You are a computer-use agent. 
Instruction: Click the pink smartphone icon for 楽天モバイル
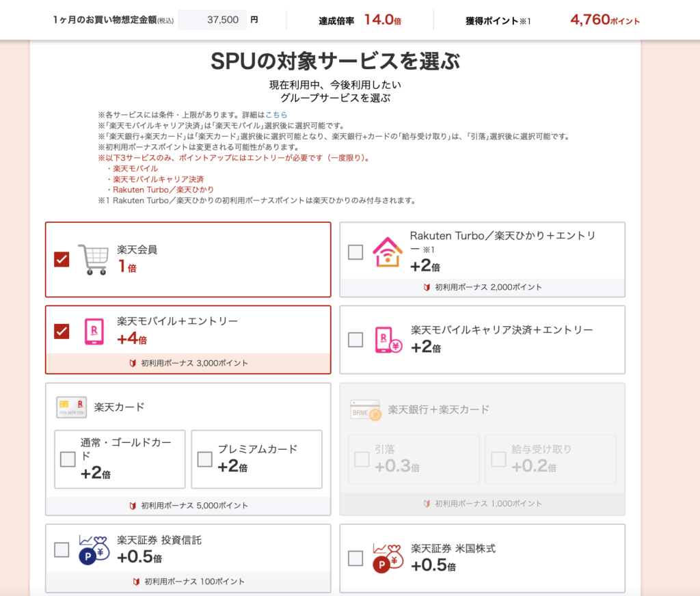point(94,331)
